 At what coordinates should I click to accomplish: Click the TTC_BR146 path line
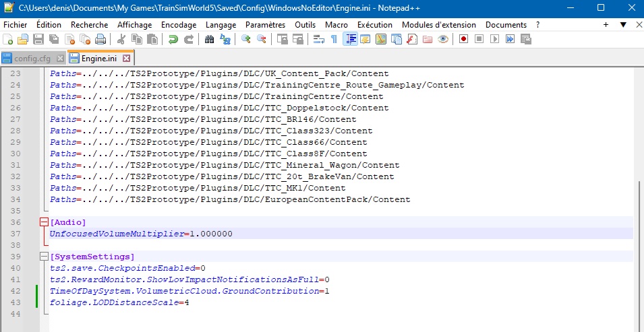[x=203, y=119]
